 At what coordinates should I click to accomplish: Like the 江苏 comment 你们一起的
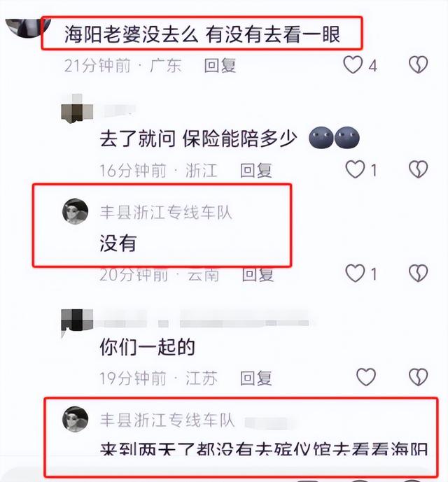[366, 377]
